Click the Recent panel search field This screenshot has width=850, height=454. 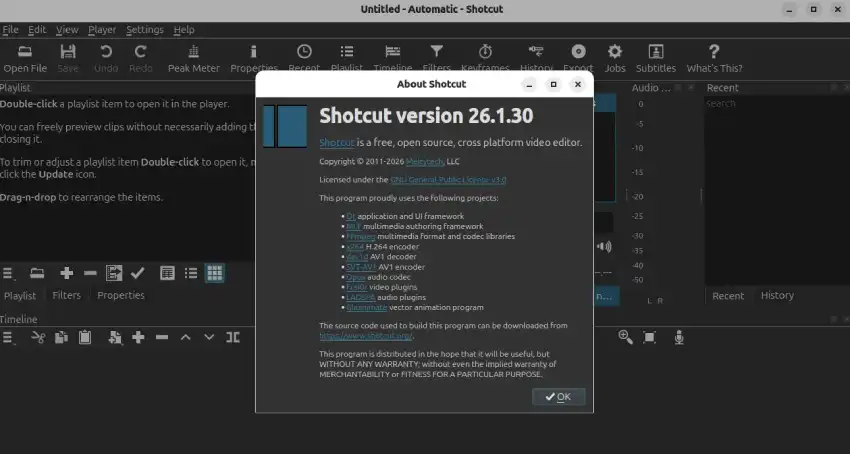(x=777, y=104)
